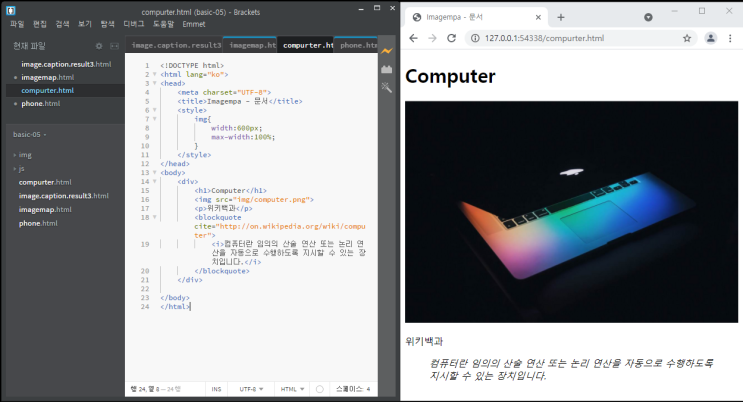Toggle INS insert mode in status bar

[217, 389]
